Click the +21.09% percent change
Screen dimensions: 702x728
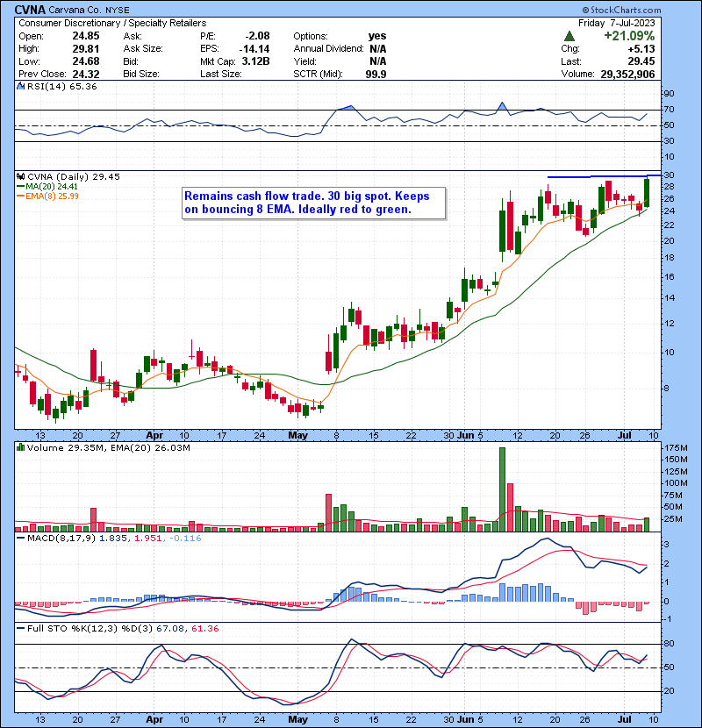coord(629,36)
